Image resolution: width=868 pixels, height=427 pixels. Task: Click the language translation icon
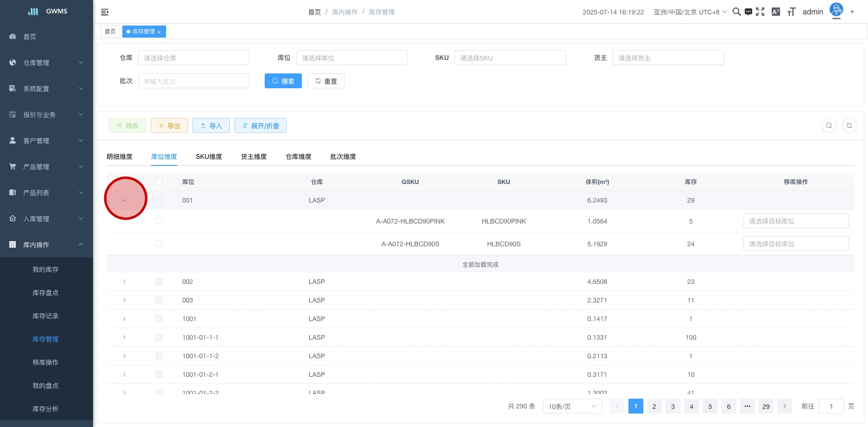point(775,12)
